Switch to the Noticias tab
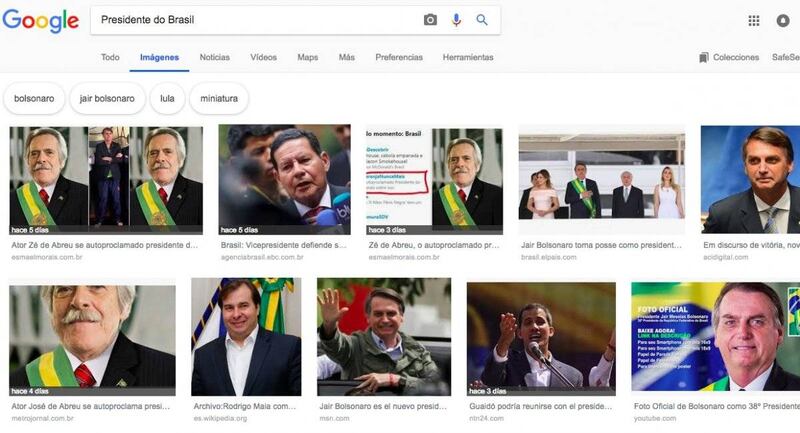Image resolution: width=800 pixels, height=433 pixels. click(x=214, y=58)
